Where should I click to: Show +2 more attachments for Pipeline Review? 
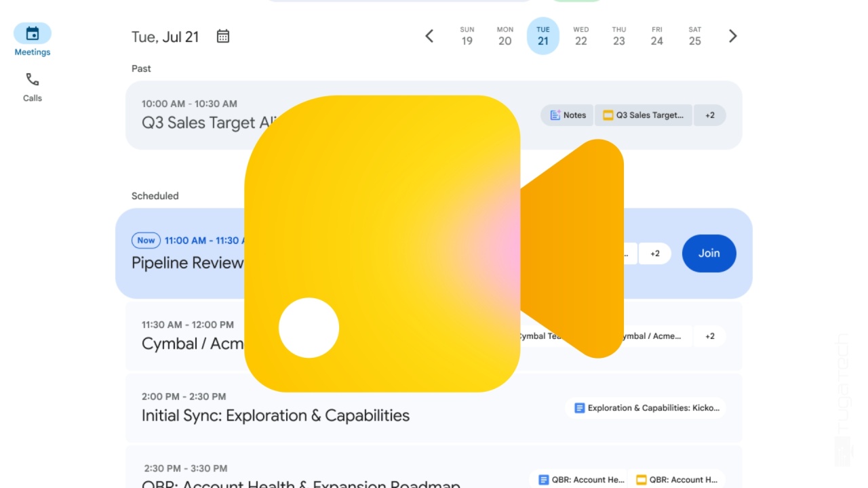[x=655, y=253]
